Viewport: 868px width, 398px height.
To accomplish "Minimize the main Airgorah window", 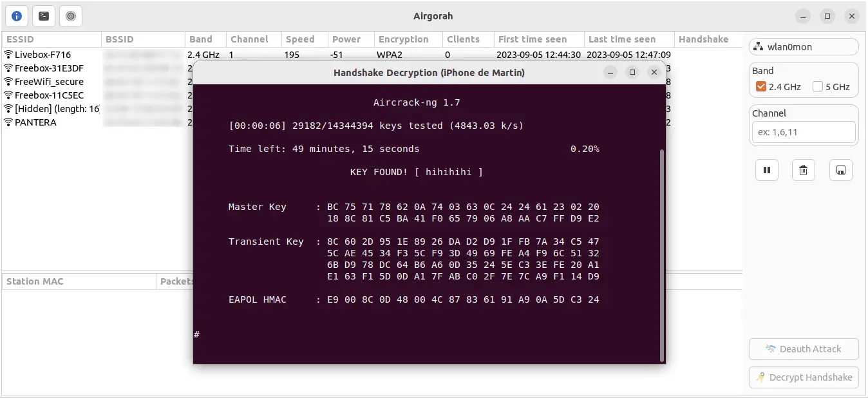I will pos(802,16).
